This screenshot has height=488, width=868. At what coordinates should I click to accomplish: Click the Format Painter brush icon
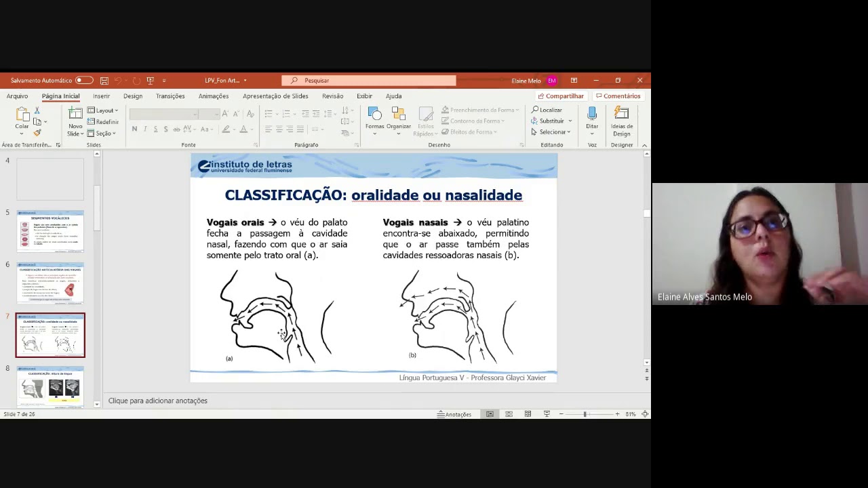tap(37, 133)
